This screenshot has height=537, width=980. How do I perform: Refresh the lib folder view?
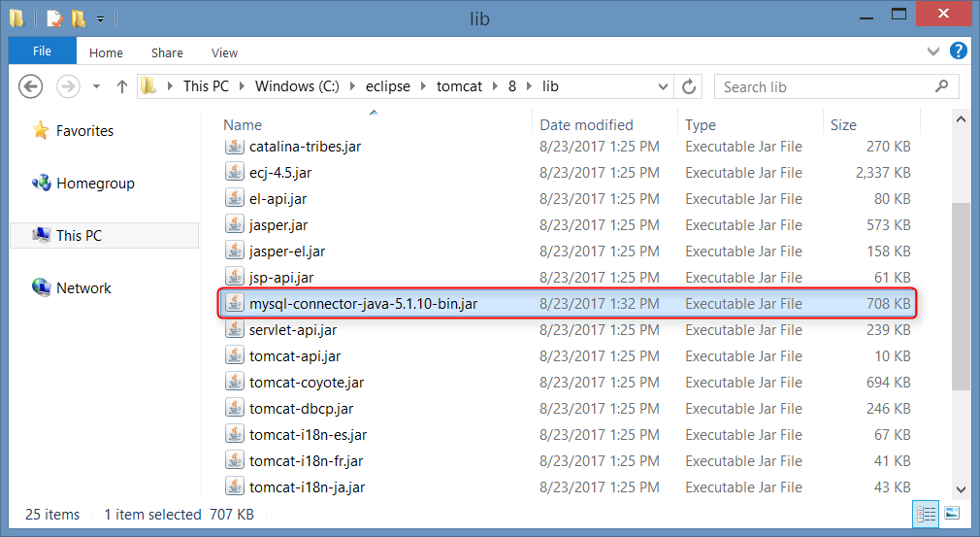689,86
